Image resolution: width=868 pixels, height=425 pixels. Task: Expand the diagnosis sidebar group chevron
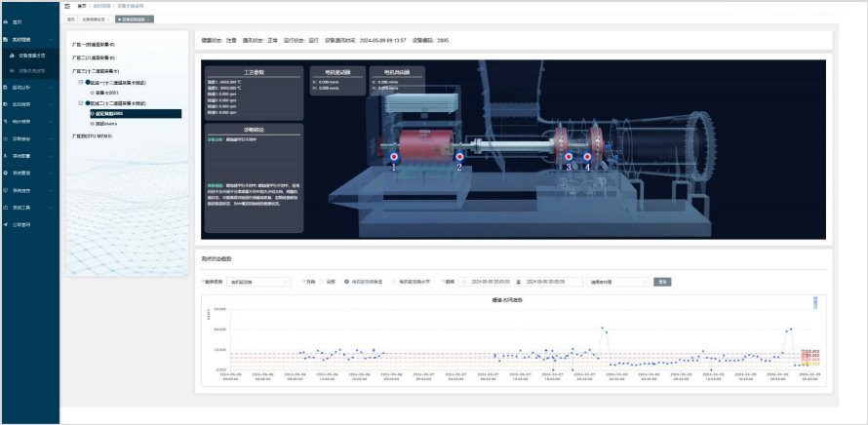point(52,138)
